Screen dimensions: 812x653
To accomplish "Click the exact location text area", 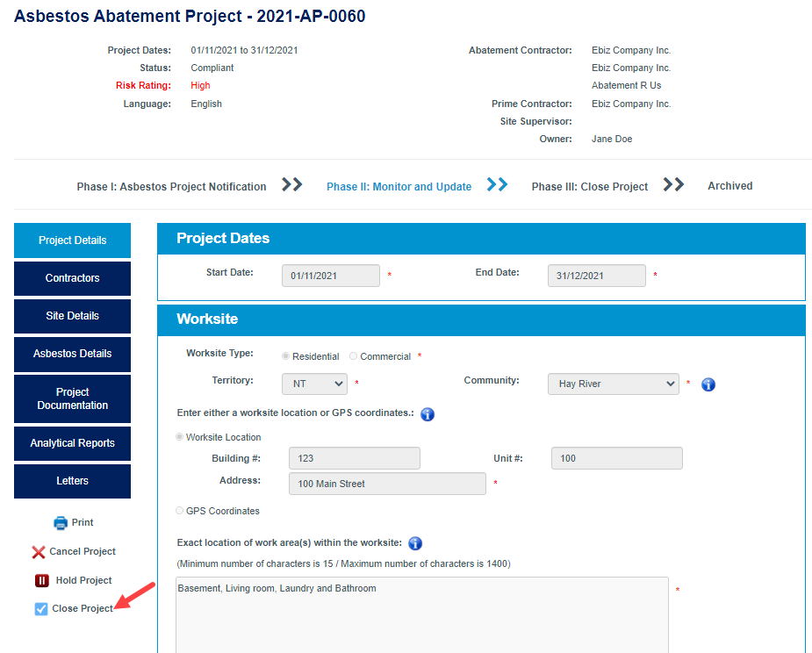I will pos(422,615).
